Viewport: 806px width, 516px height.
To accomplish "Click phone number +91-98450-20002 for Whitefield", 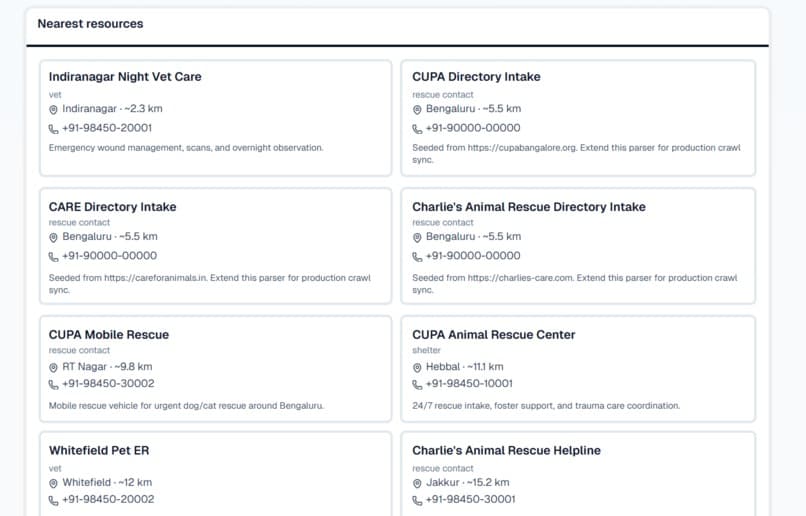I will tap(108, 499).
